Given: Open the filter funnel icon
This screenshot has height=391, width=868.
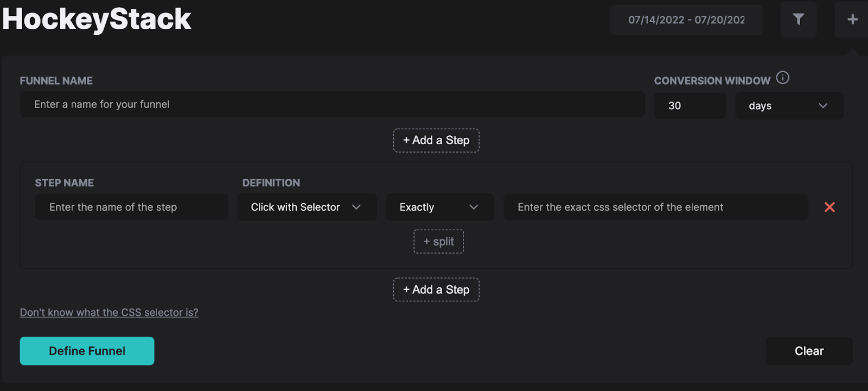Looking at the screenshot, I should click(798, 20).
